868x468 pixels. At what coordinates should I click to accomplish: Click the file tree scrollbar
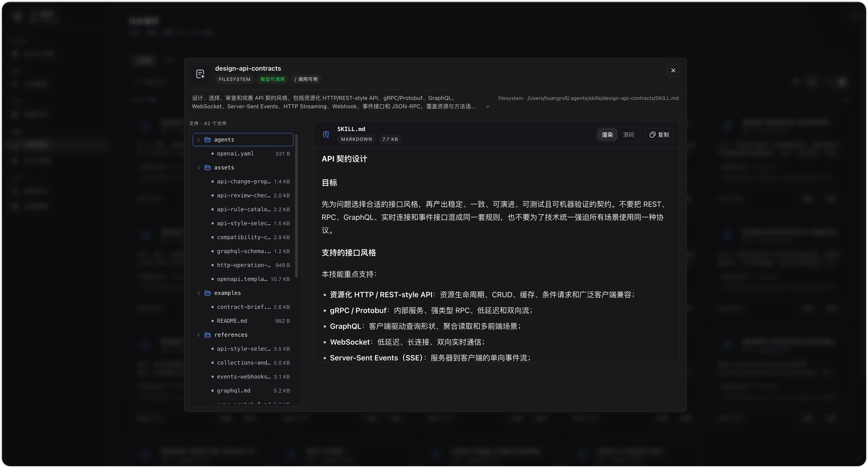[296, 205]
